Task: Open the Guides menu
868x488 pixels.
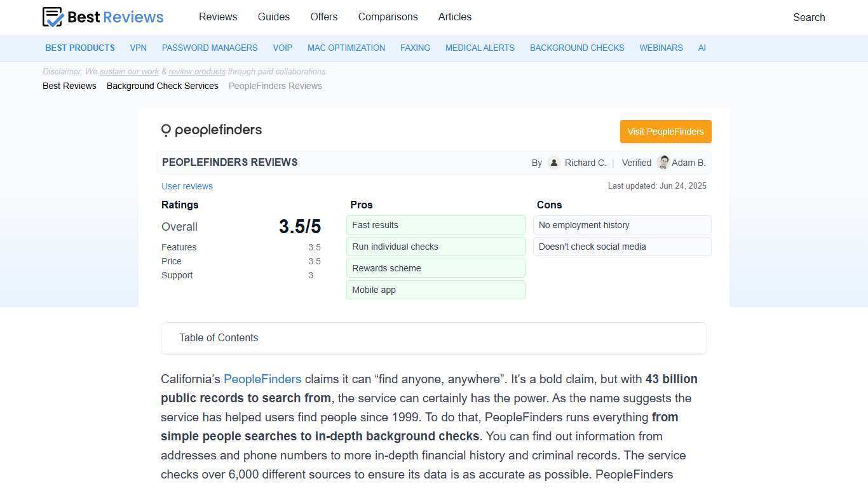Action: [x=273, y=17]
